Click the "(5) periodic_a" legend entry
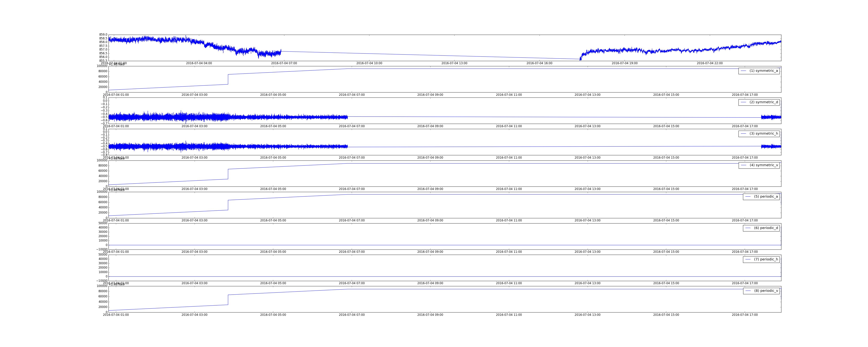Viewport: 868px width, 347px height. click(761, 196)
